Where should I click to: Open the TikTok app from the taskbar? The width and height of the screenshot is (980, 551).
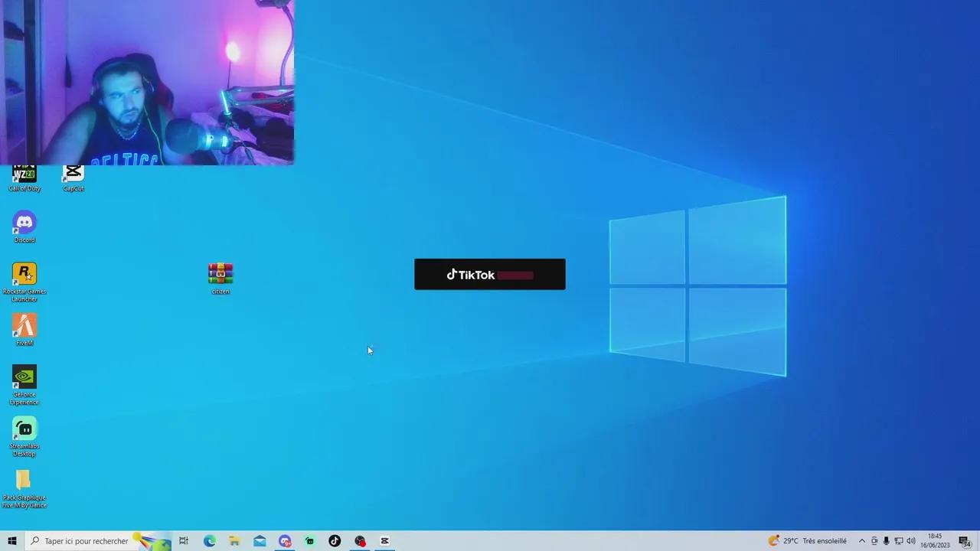click(335, 541)
